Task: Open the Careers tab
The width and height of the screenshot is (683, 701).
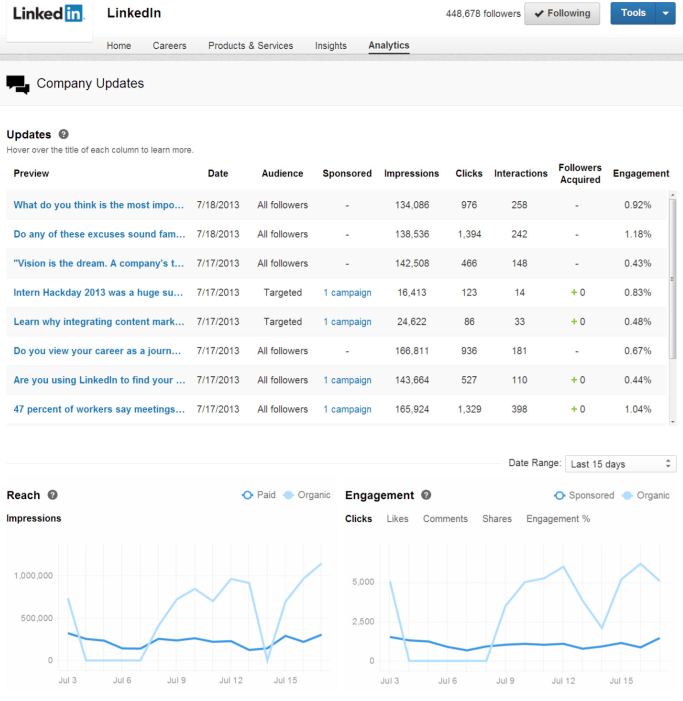Action: point(169,46)
